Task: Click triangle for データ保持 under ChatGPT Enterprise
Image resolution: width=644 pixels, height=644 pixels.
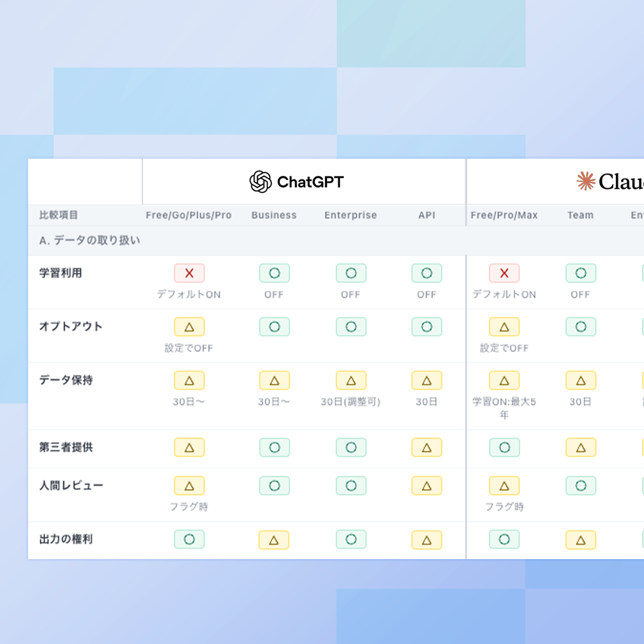Action: tap(351, 380)
